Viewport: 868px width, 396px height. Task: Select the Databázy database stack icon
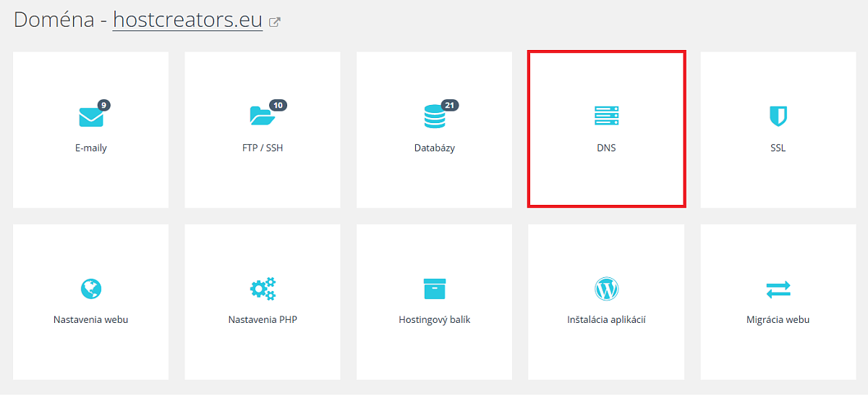tap(435, 117)
